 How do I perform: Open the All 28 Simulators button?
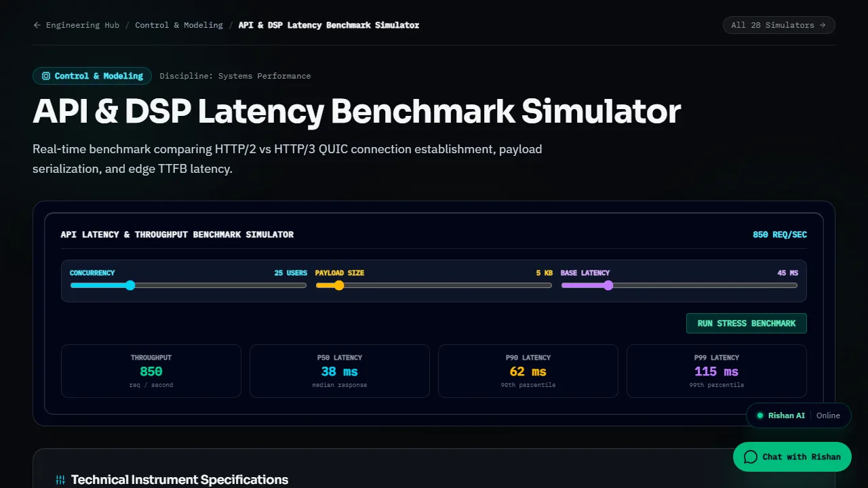[x=779, y=25]
